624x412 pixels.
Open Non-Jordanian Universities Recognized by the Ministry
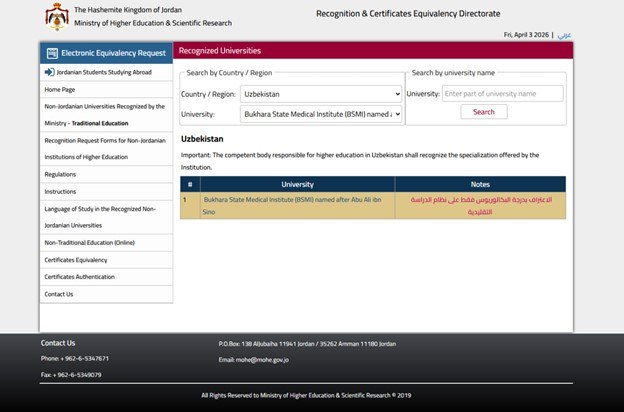tap(105, 114)
